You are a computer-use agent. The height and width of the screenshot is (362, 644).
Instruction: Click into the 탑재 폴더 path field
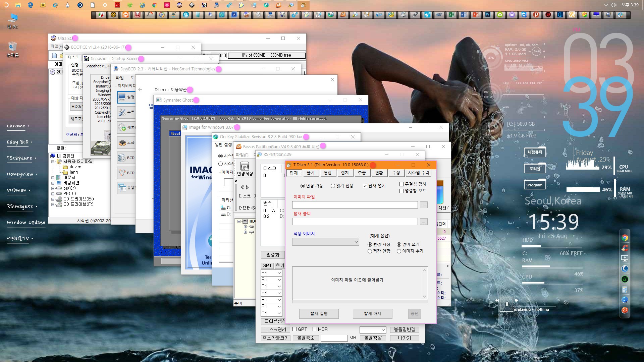click(x=355, y=222)
